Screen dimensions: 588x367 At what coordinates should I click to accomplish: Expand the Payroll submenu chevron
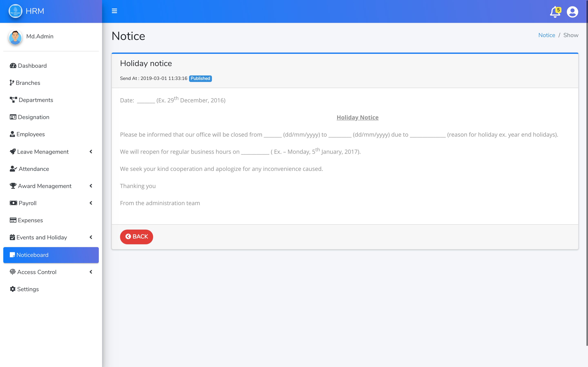tap(91, 203)
